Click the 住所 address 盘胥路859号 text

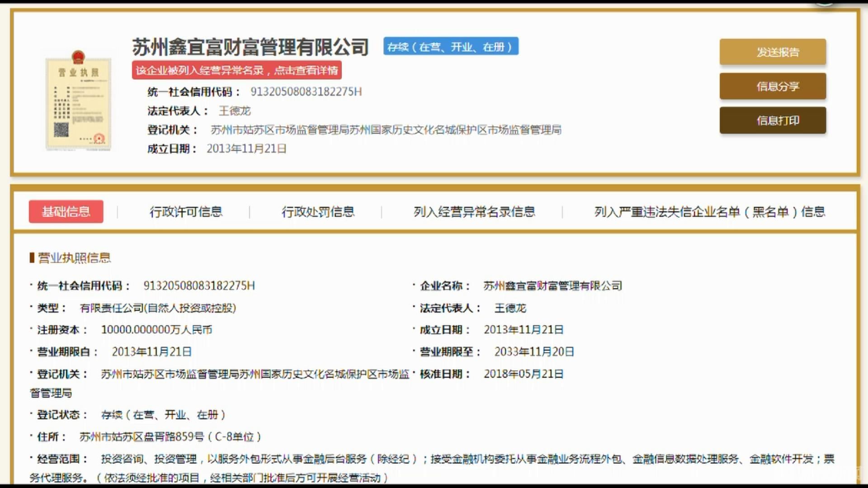click(x=170, y=437)
